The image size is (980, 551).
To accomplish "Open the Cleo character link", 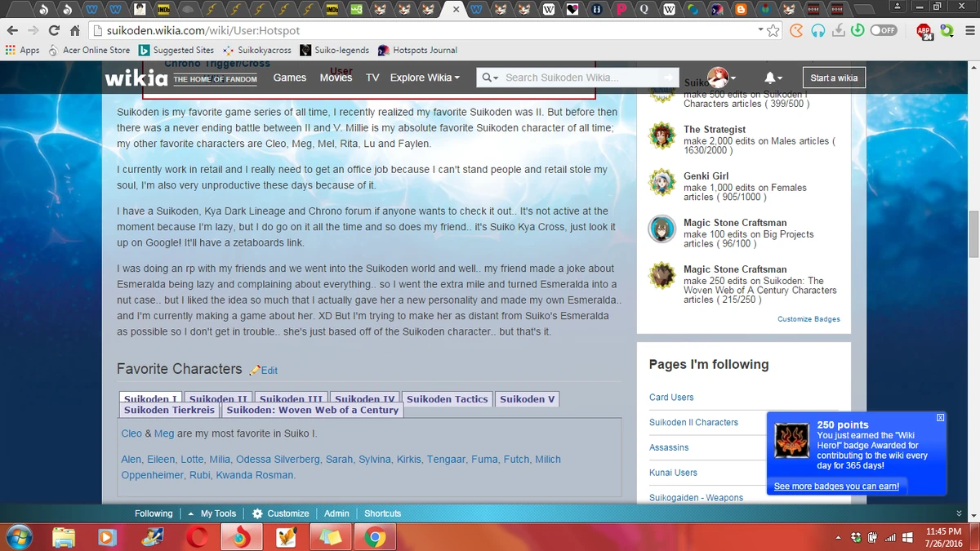I will click(131, 433).
